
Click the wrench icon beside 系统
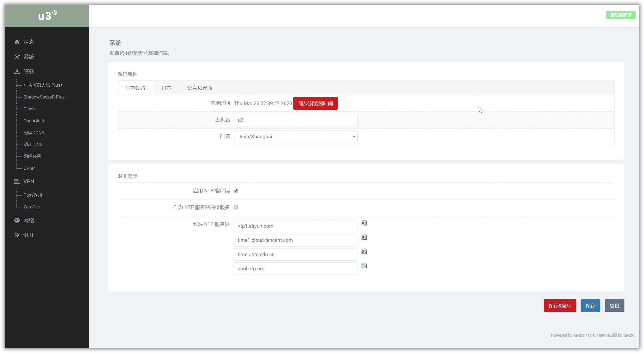pyautogui.click(x=17, y=57)
